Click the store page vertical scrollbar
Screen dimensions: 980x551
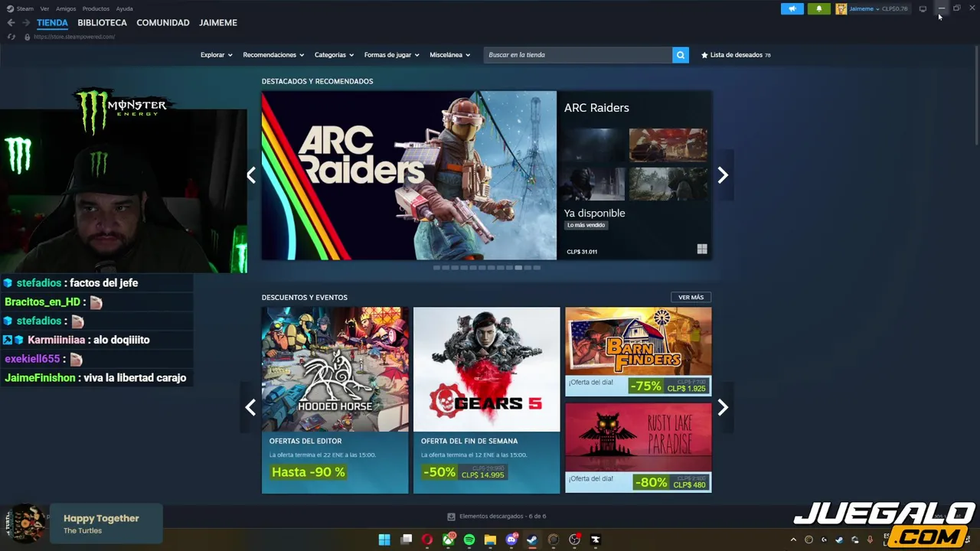click(977, 96)
